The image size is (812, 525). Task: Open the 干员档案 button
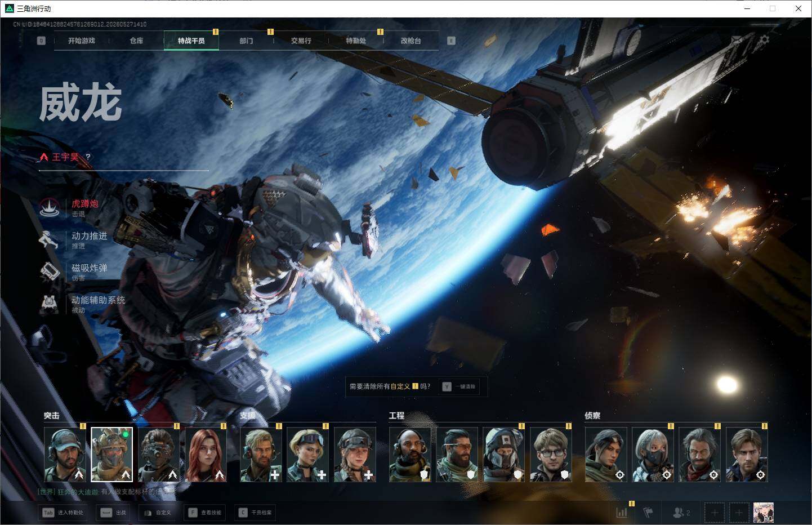(256, 513)
